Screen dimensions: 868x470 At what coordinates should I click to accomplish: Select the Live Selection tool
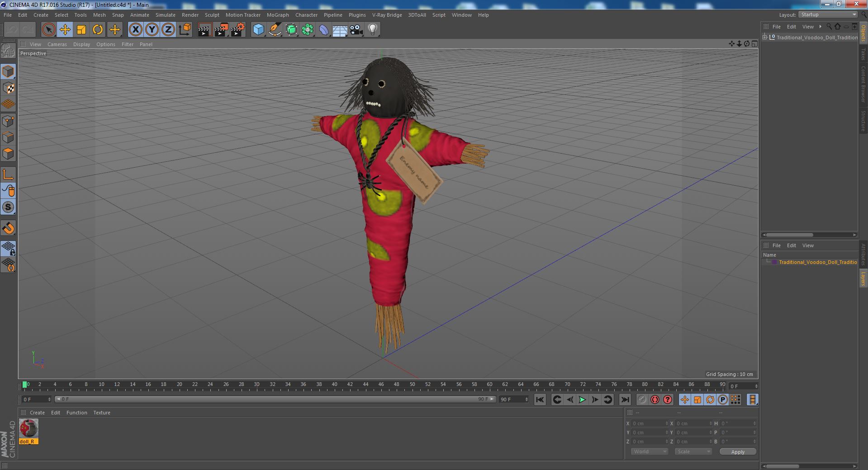point(48,30)
